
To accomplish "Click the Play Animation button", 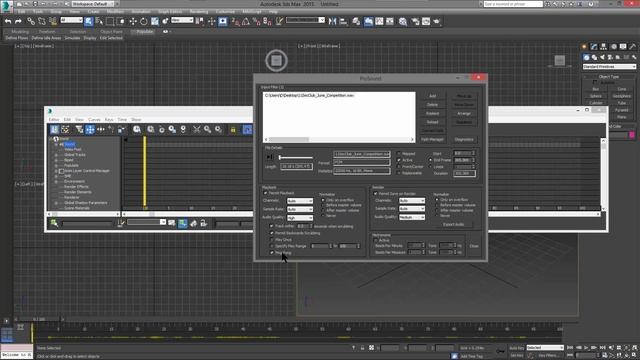I will [587, 348].
